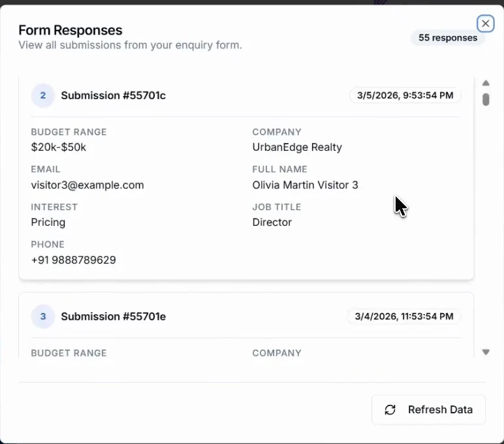Click the vertical scrollbar thumb

click(486, 99)
